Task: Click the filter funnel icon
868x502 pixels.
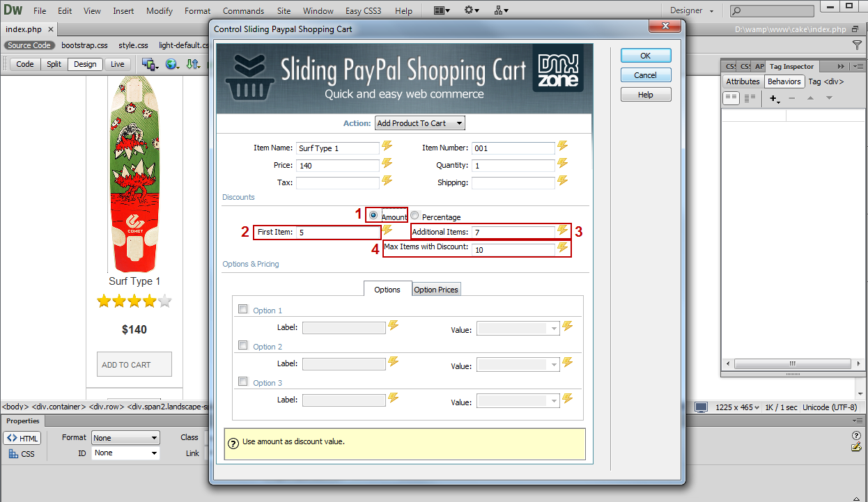Action: click(858, 45)
